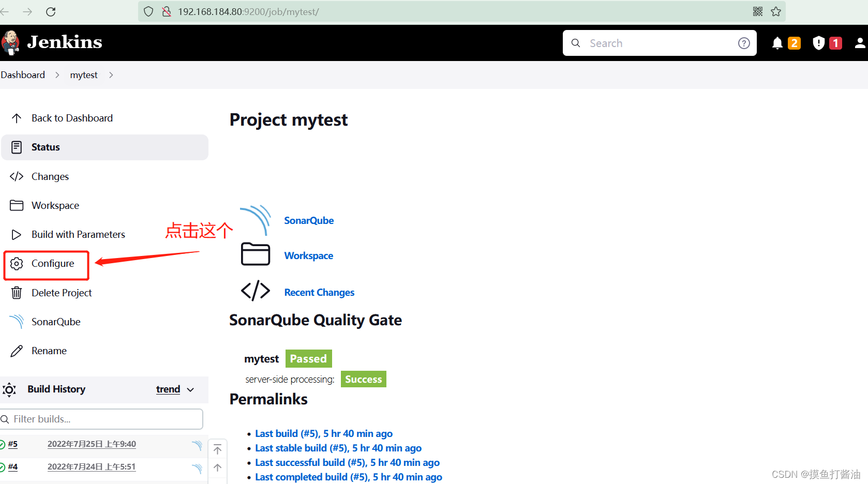The image size is (868, 484).
Task: Click SonarQube icon on build #4 row
Action: tap(197, 468)
